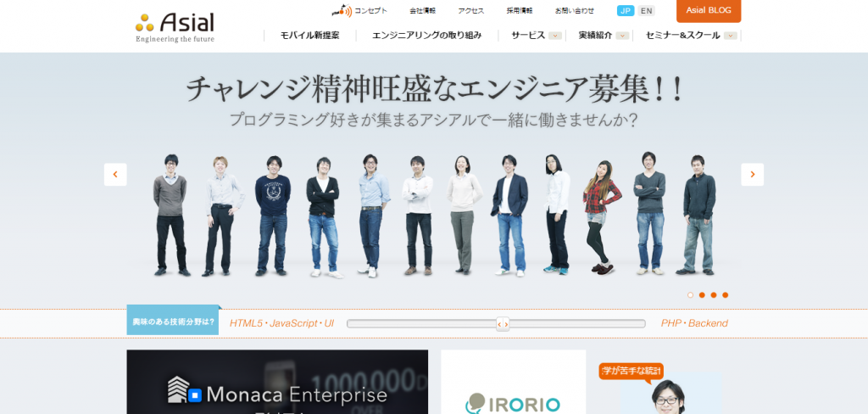Open the モバイル新提案 menu item
868x414 pixels.
[x=310, y=36]
